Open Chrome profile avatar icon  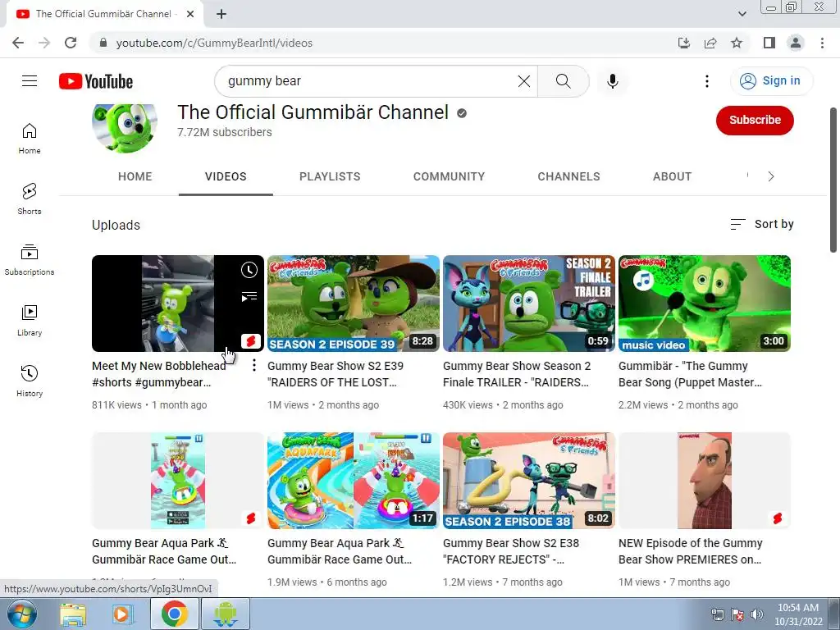tap(796, 43)
